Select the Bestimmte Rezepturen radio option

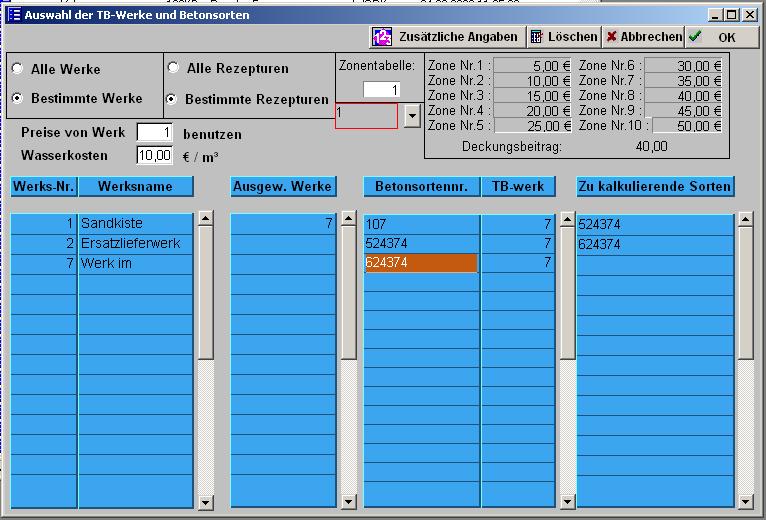[x=174, y=100]
